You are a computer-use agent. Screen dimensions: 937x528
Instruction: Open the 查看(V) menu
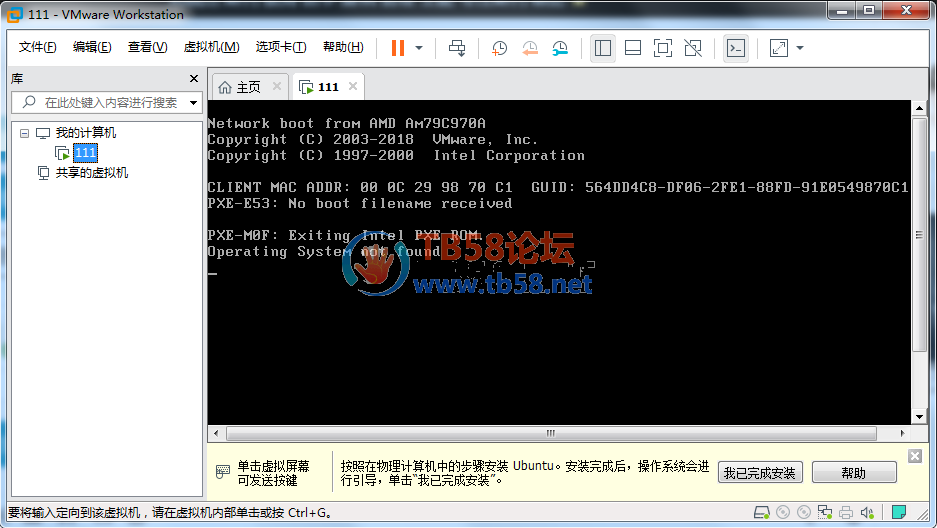pyautogui.click(x=148, y=47)
